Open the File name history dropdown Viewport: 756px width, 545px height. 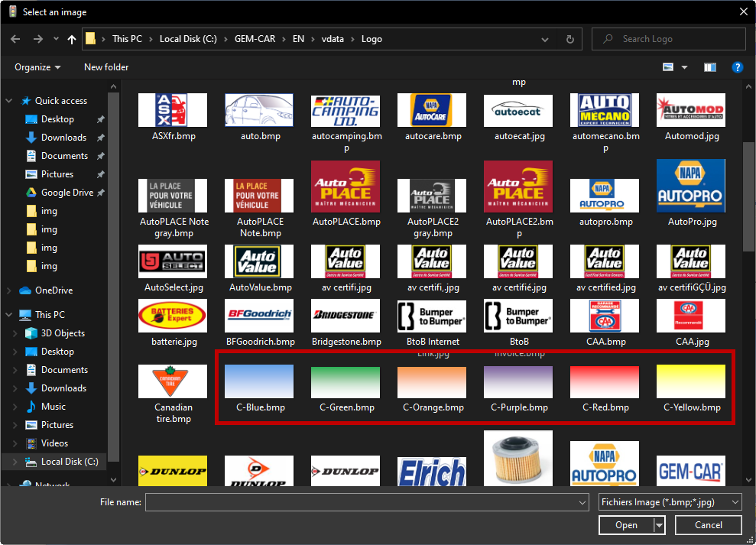[583, 502]
